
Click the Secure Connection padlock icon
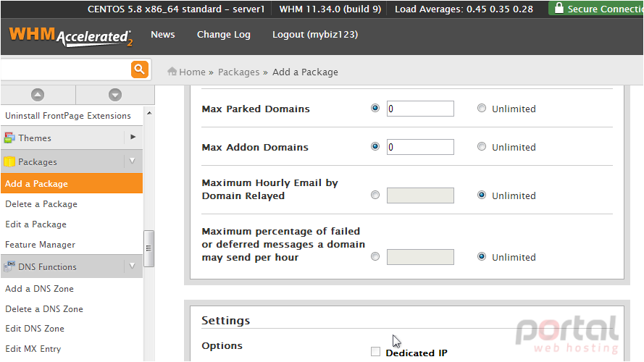(x=559, y=8)
